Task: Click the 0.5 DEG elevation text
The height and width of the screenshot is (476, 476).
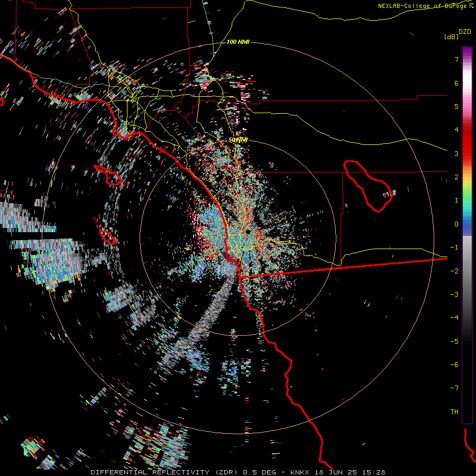Action: point(260,472)
